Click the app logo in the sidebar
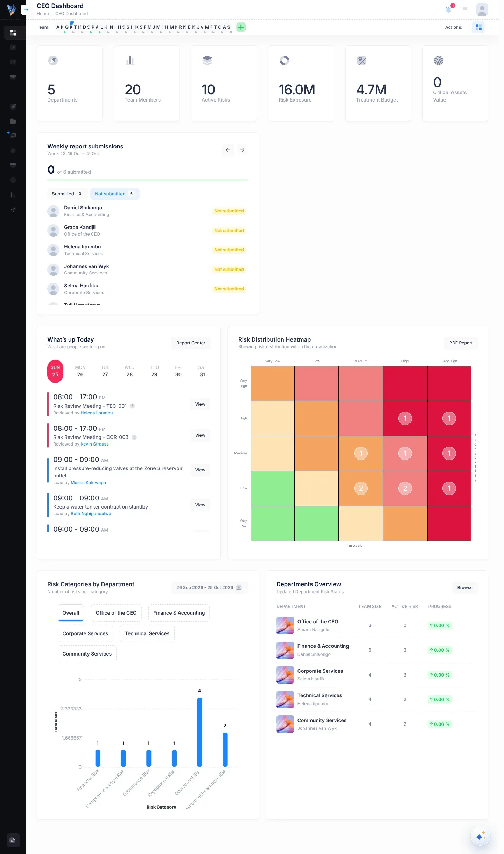Image resolution: width=504 pixels, height=854 pixels. (x=11, y=9)
